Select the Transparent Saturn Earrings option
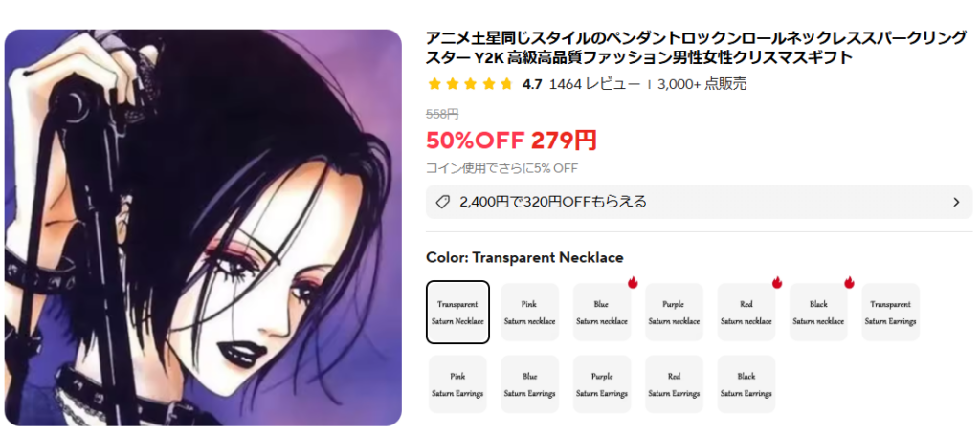The width and height of the screenshot is (980, 435). click(x=891, y=312)
